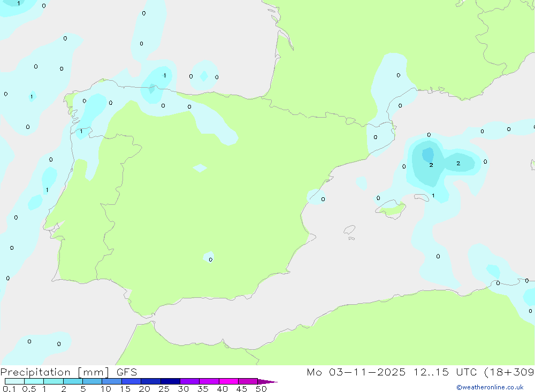Click the legend swatch between 0.1 and 0.5
The image size is (535, 392).
pyautogui.click(x=14, y=381)
